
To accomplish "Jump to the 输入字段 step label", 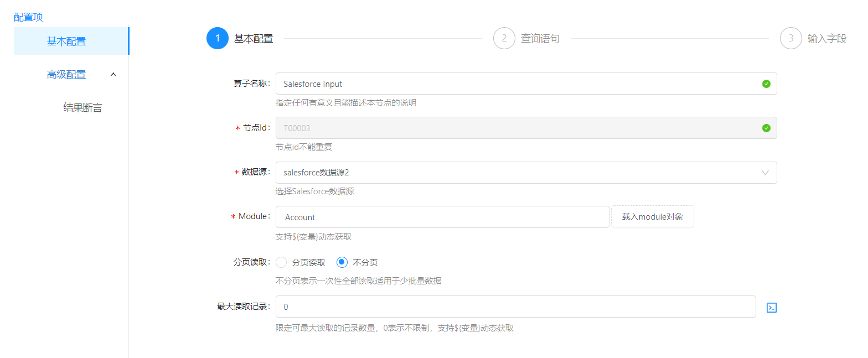I will [827, 39].
